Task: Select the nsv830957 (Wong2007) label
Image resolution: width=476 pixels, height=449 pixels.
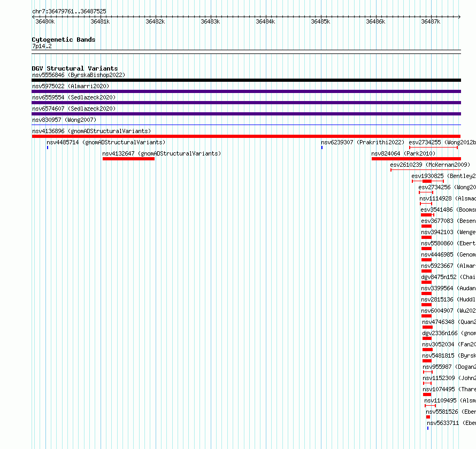Action: (64, 120)
